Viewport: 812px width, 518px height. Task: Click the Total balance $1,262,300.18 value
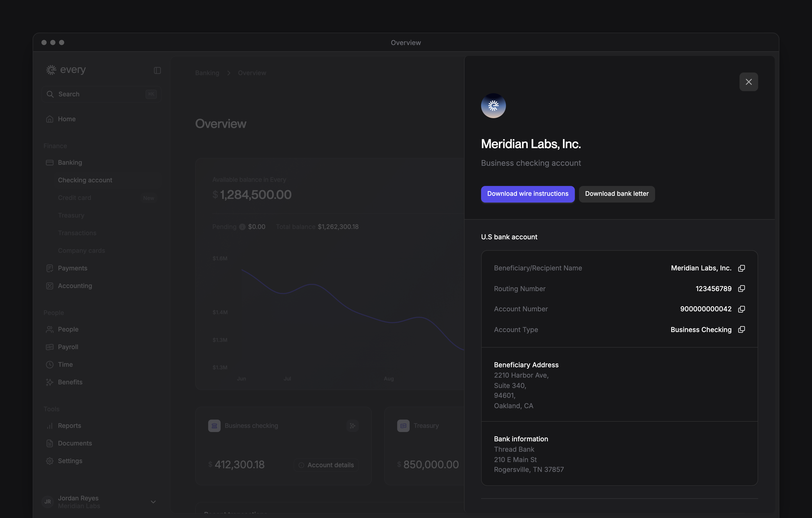click(x=338, y=227)
